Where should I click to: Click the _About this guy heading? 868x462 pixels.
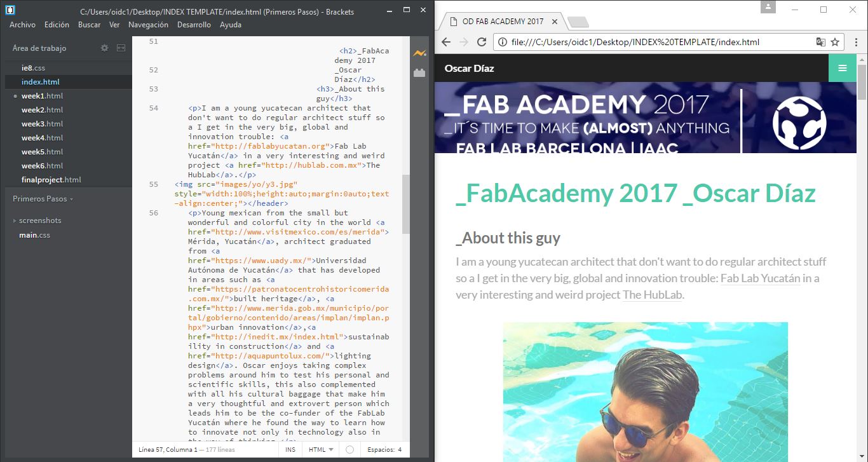point(508,238)
